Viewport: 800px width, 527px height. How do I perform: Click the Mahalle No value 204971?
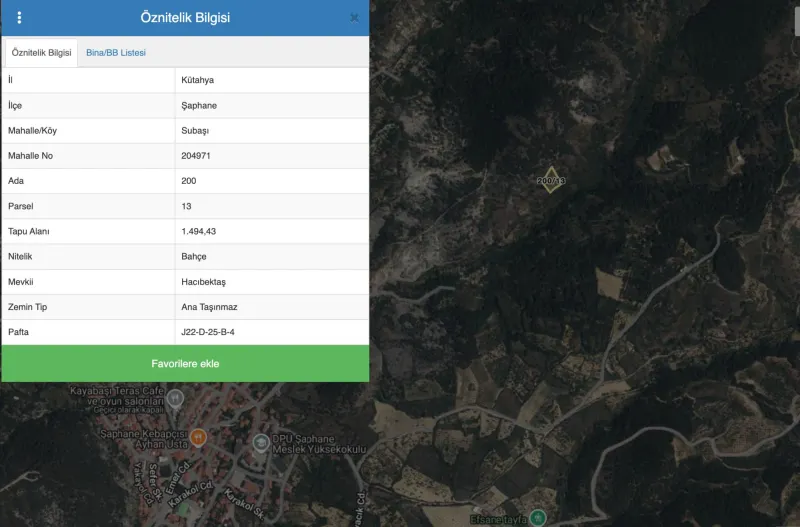pos(196,156)
